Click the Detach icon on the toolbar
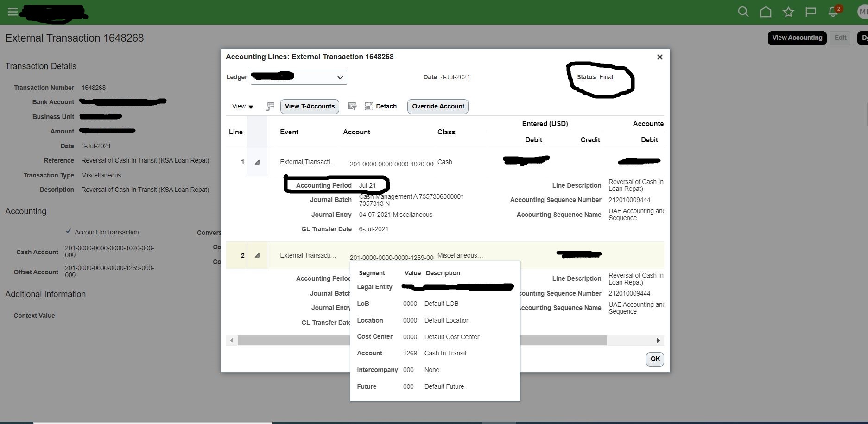 [x=368, y=106]
